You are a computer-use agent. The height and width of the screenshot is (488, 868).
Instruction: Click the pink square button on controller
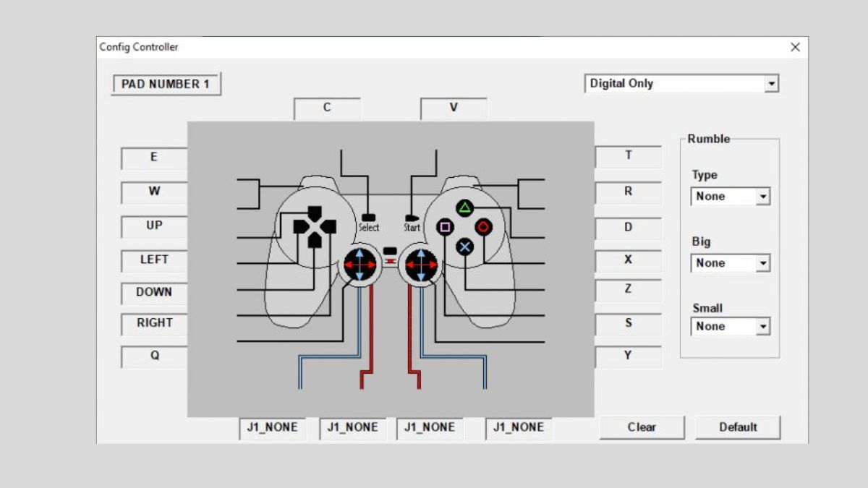point(445,227)
